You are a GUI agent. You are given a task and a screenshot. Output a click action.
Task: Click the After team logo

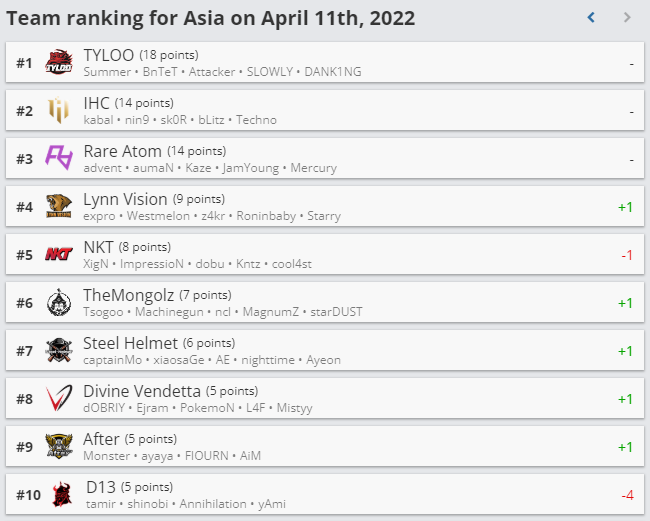(x=59, y=446)
